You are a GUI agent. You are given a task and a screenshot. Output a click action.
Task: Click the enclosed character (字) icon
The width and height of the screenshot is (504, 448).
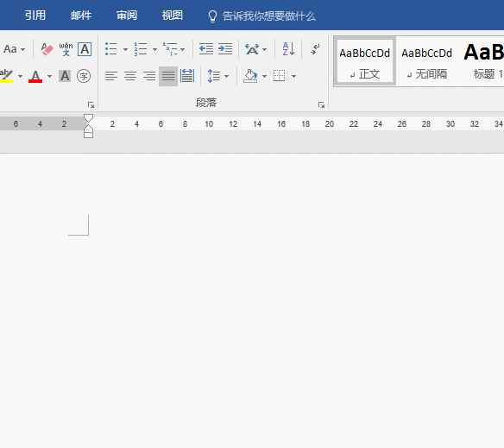(x=84, y=76)
